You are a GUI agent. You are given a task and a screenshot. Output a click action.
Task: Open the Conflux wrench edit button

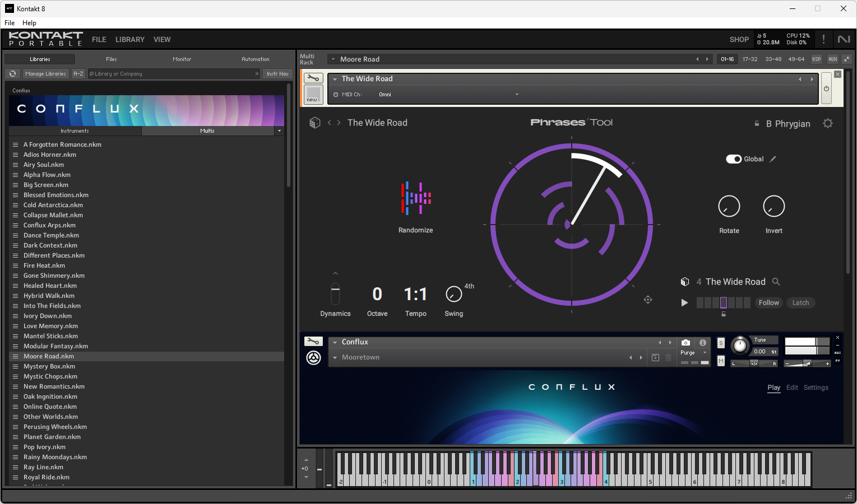(x=313, y=341)
